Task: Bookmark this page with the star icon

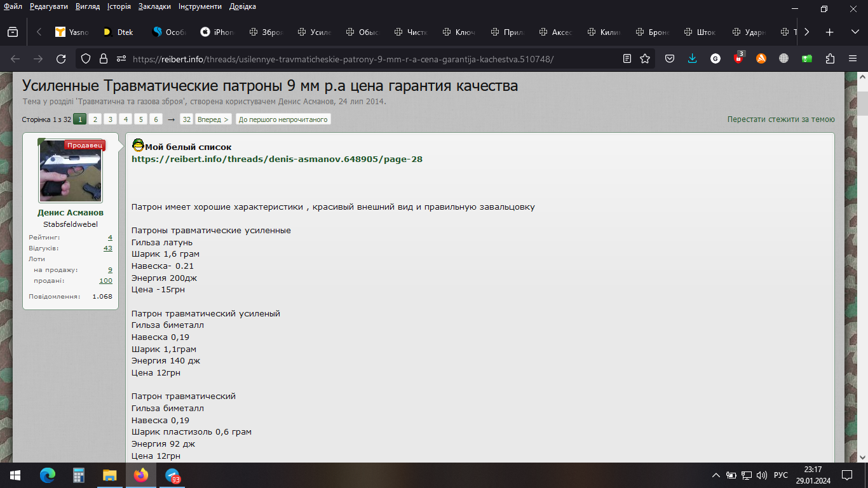Action: tap(645, 59)
